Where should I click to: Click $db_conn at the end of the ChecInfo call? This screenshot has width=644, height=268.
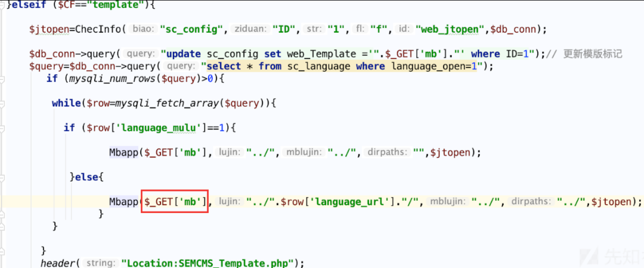click(514, 29)
